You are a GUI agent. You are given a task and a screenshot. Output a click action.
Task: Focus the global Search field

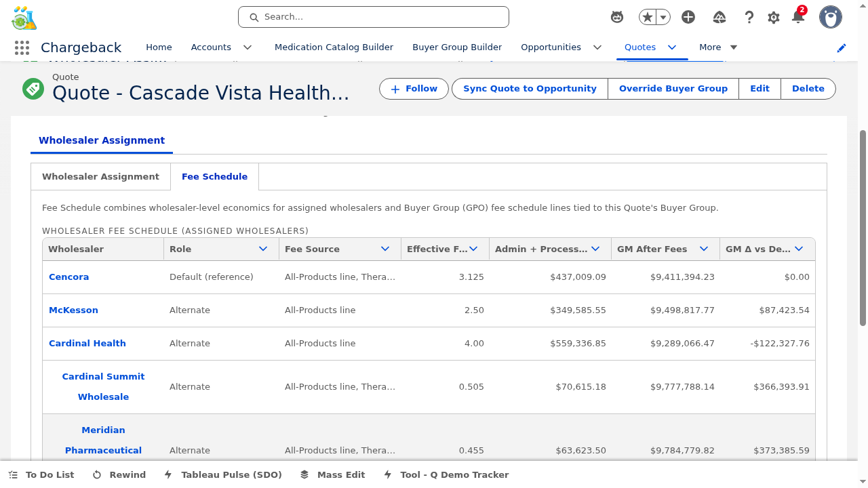click(x=374, y=17)
